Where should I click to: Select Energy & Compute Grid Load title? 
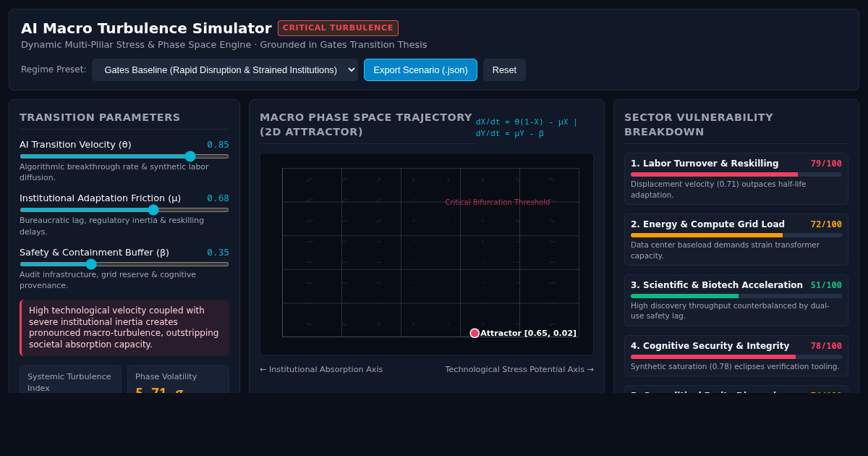707,224
